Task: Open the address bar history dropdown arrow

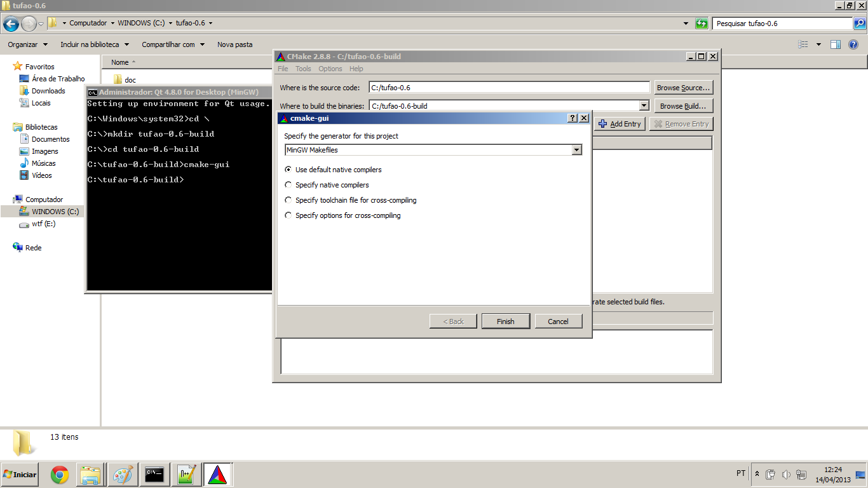Action: coord(686,24)
